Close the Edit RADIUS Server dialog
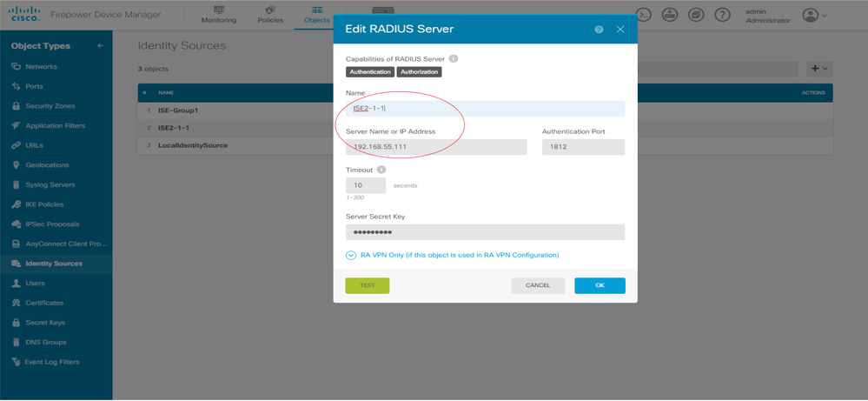The image size is (868, 401). point(620,30)
